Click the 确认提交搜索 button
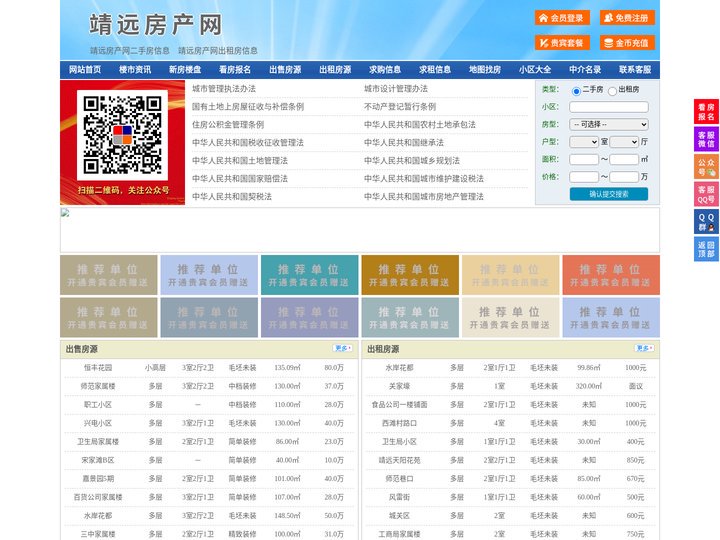The image size is (720, 540). pos(609,194)
